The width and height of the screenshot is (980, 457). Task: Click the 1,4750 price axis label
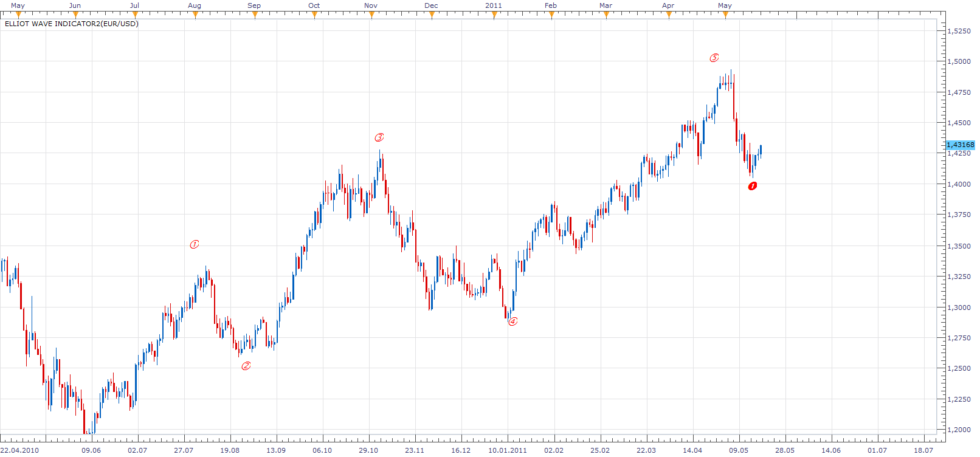click(x=959, y=92)
